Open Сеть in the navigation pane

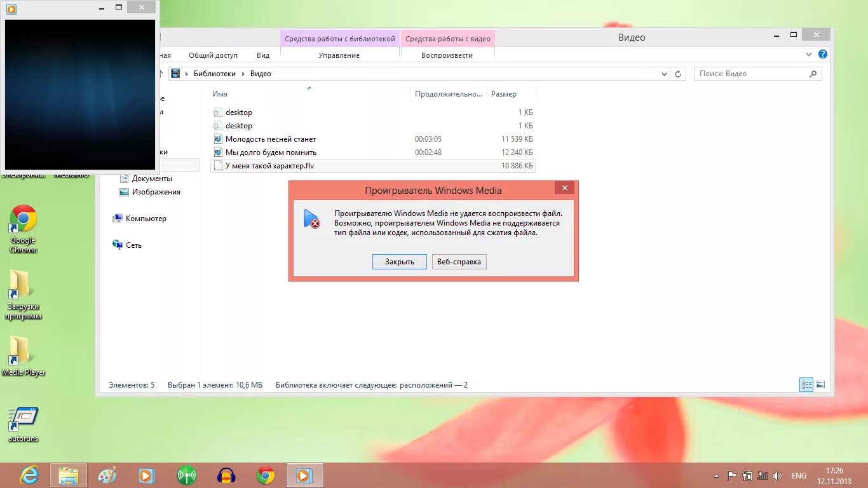coord(133,245)
